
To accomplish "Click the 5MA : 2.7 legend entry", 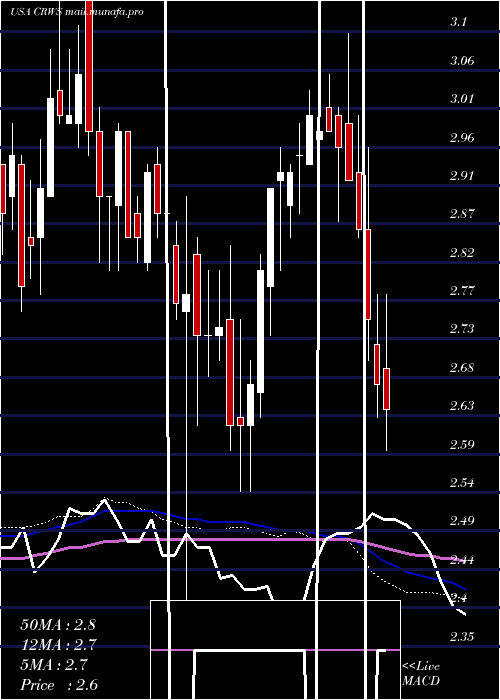I will coord(54,665).
